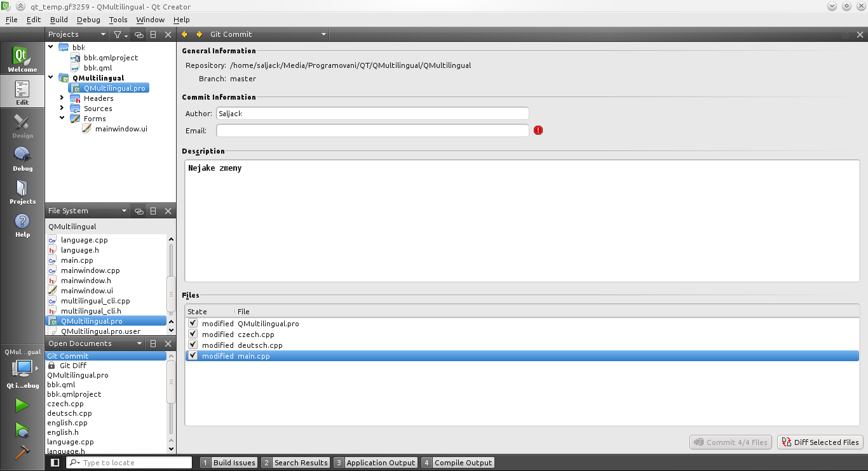The width and height of the screenshot is (868, 471).
Task: Uncheck QMultilingual.pro in commit files
Action: coord(193,323)
